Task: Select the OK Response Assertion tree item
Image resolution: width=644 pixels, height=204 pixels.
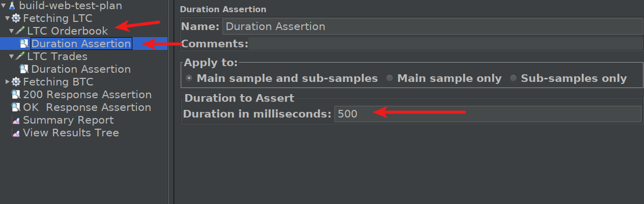Action: (87, 107)
